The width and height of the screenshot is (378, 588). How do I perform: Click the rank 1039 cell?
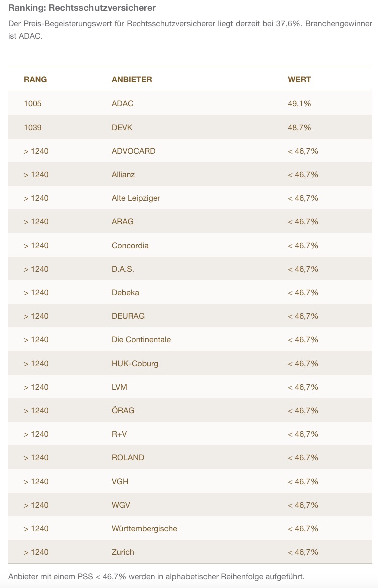pos(33,127)
